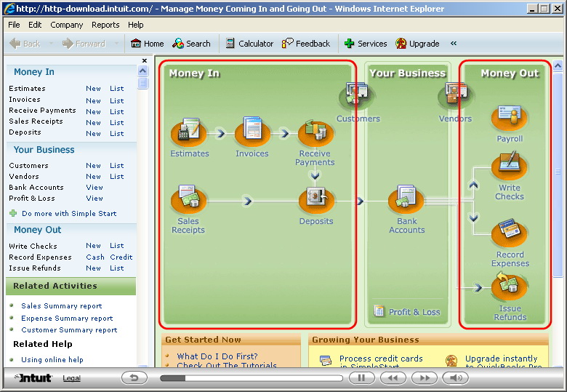Fast forward the tutorial playback

425,378
